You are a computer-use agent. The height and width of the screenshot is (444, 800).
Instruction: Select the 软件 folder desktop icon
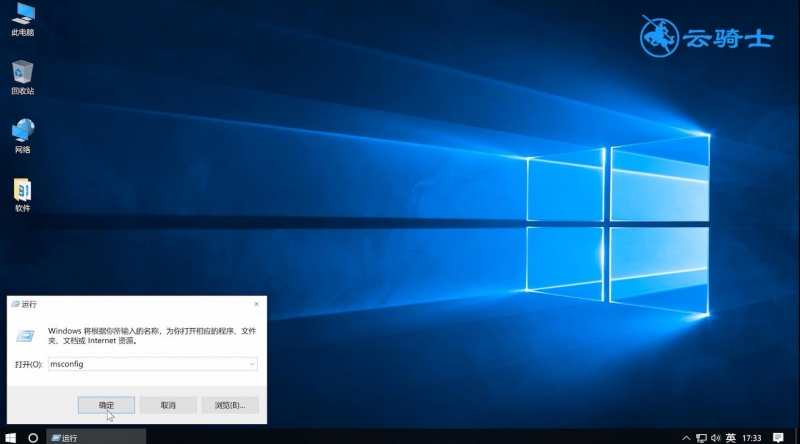22,195
